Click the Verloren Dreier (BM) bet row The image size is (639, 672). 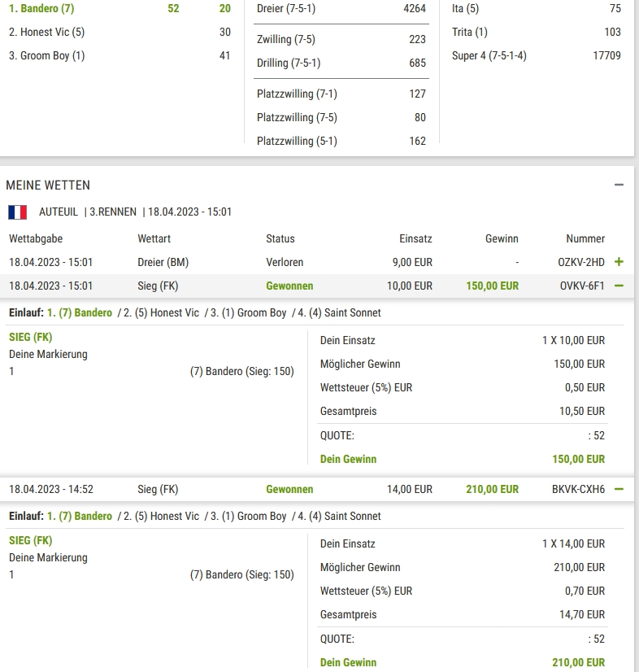(316, 262)
